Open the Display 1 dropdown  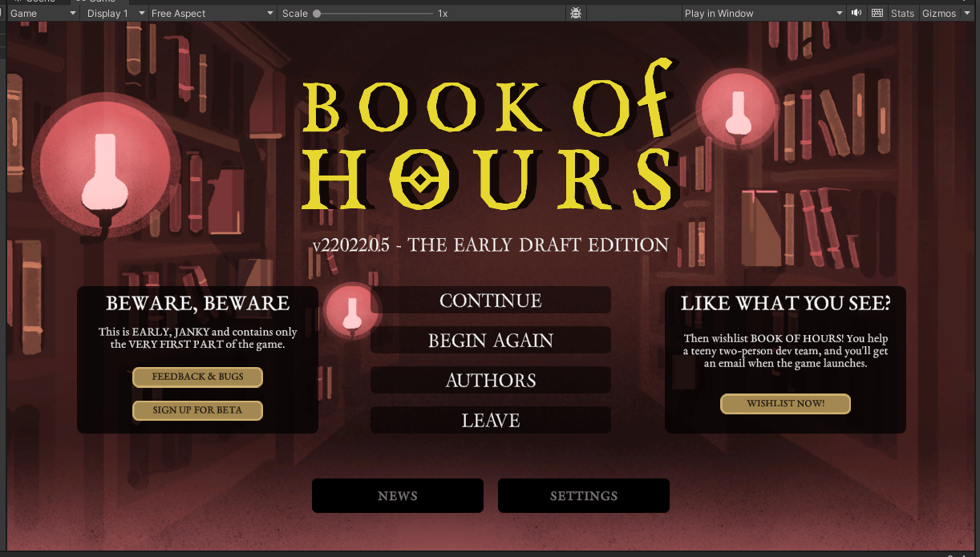115,14
